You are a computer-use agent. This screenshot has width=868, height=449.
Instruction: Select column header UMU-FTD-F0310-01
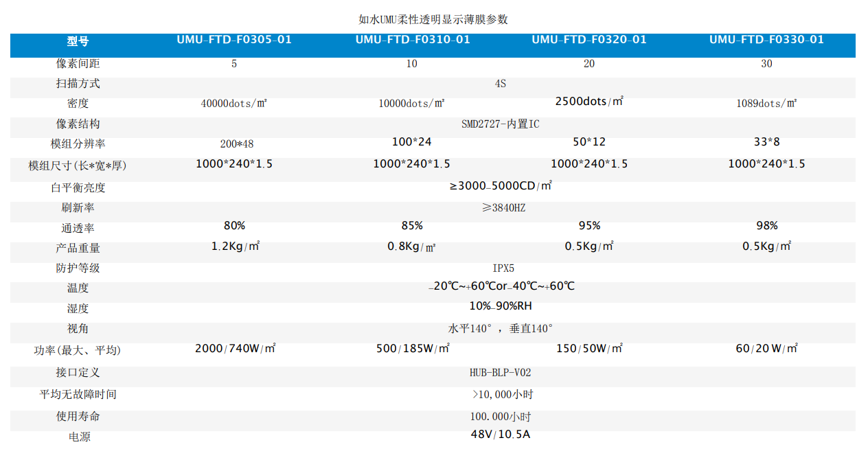(413, 40)
